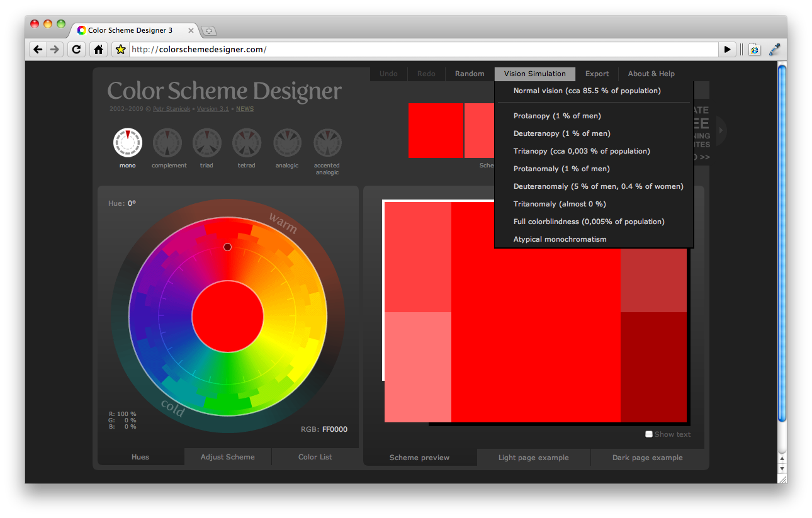Generate a Random scheme

[470, 74]
